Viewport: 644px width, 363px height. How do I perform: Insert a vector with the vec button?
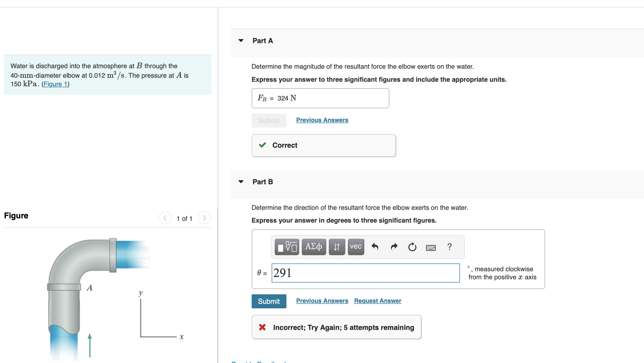coord(356,247)
